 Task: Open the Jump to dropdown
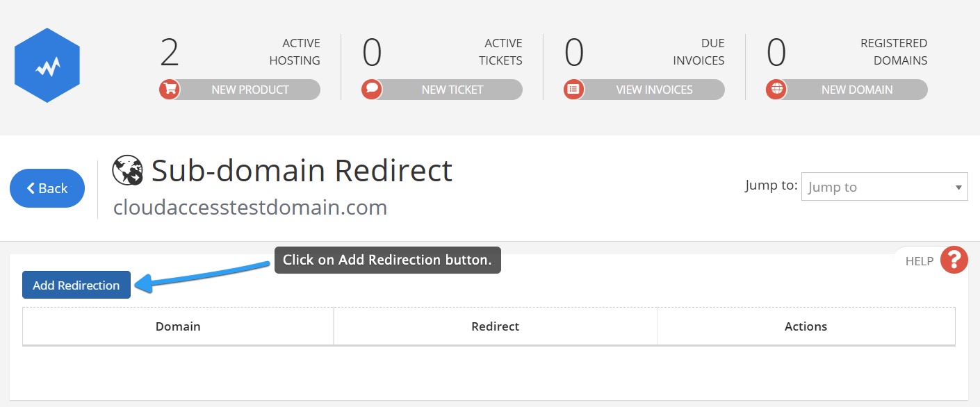(884, 187)
